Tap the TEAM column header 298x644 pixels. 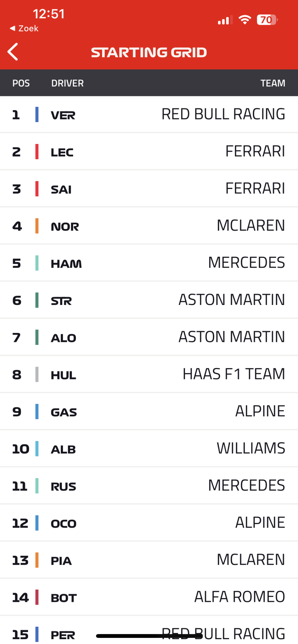point(273,83)
